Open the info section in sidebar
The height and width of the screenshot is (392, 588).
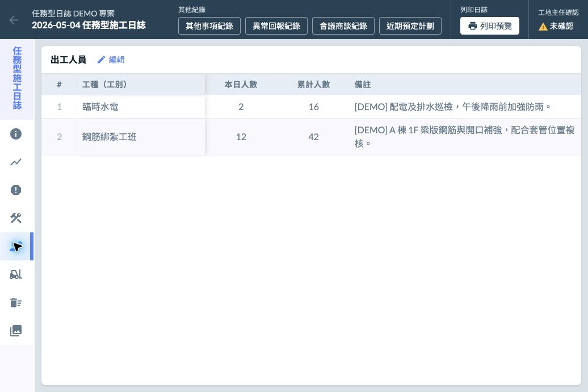tap(16, 134)
